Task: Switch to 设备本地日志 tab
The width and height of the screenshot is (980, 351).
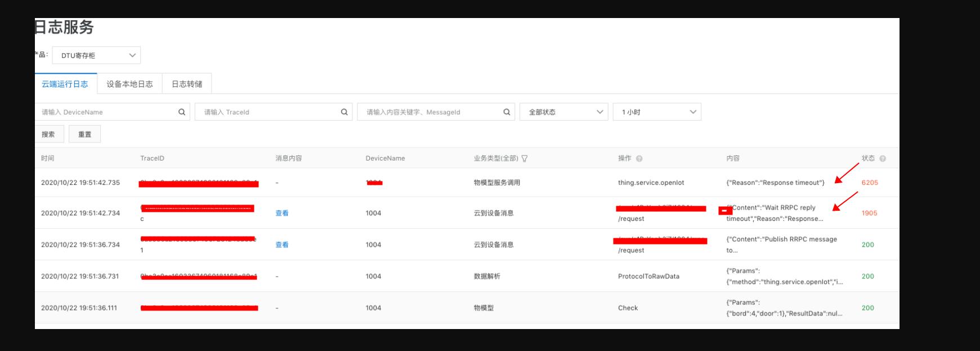Action: (129, 84)
